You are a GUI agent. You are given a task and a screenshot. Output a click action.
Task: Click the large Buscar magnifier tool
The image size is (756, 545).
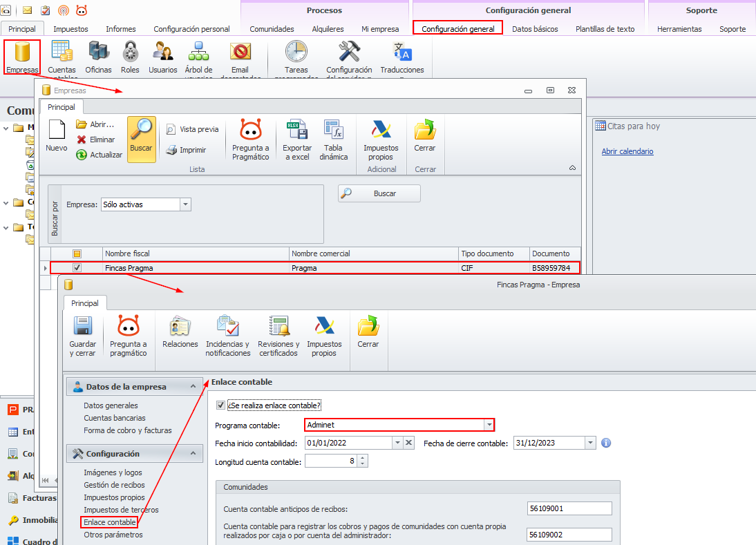141,139
